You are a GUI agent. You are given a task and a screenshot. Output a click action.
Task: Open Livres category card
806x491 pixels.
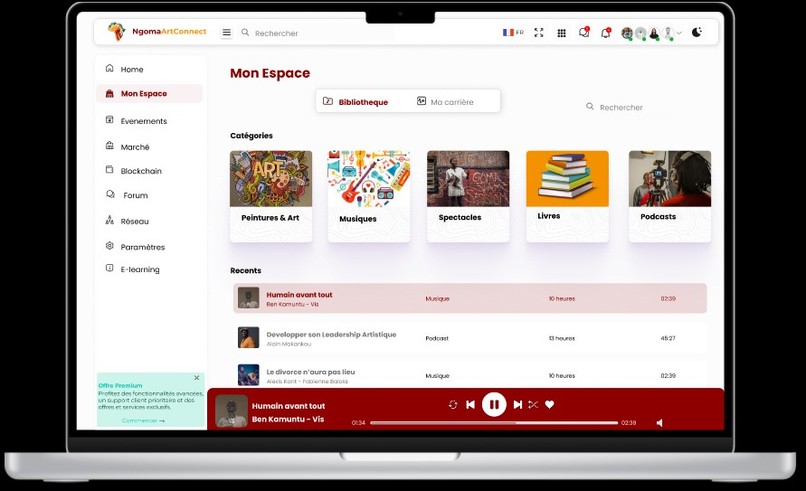coord(567,196)
